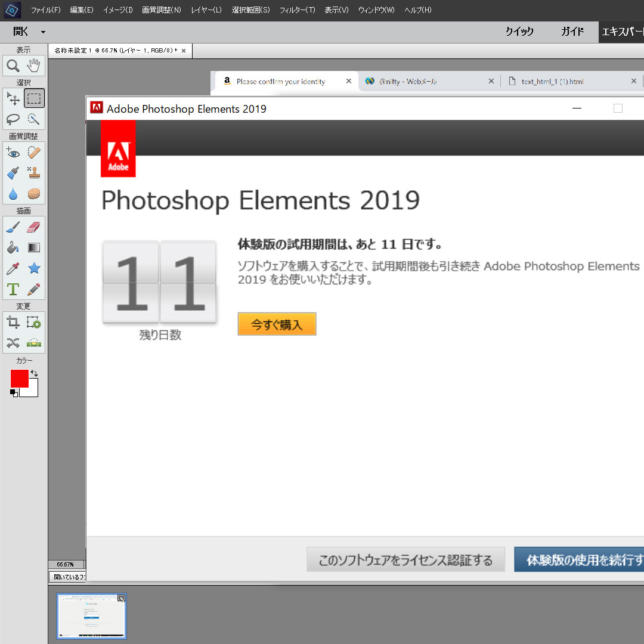Viewport: 644px width, 644px height.
Task: Select the Spot Healing Brush tool
Action: pos(33,153)
